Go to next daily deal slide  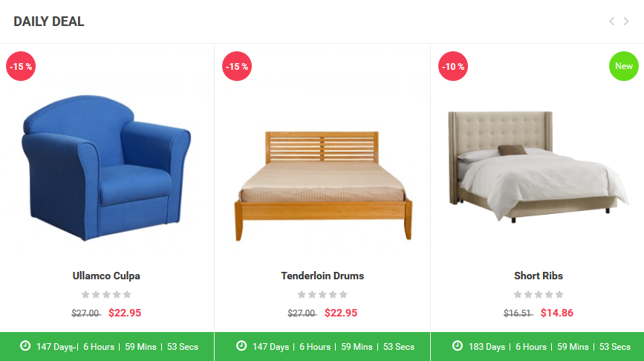(626, 22)
